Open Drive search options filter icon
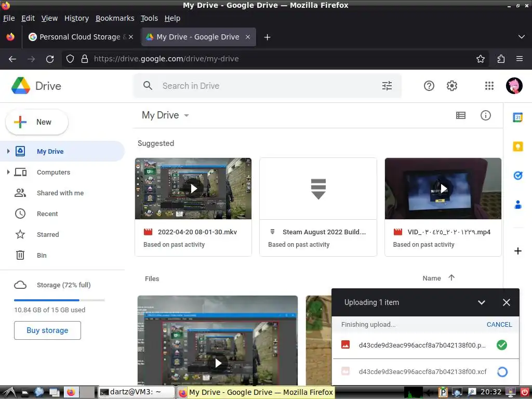 [x=387, y=86]
